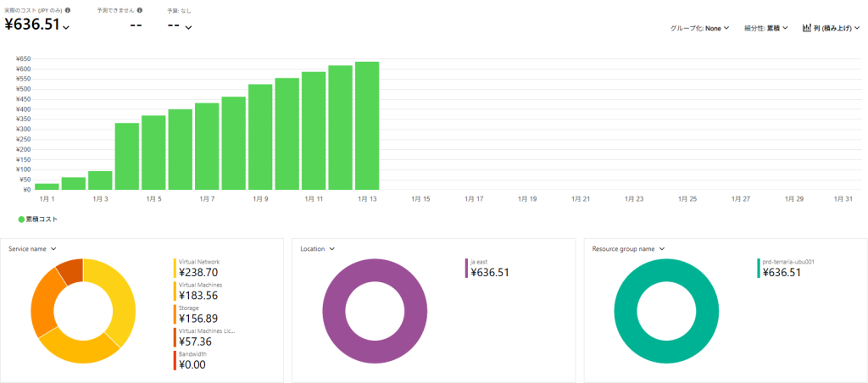Click the 1月 11 bar in chart

(314, 130)
